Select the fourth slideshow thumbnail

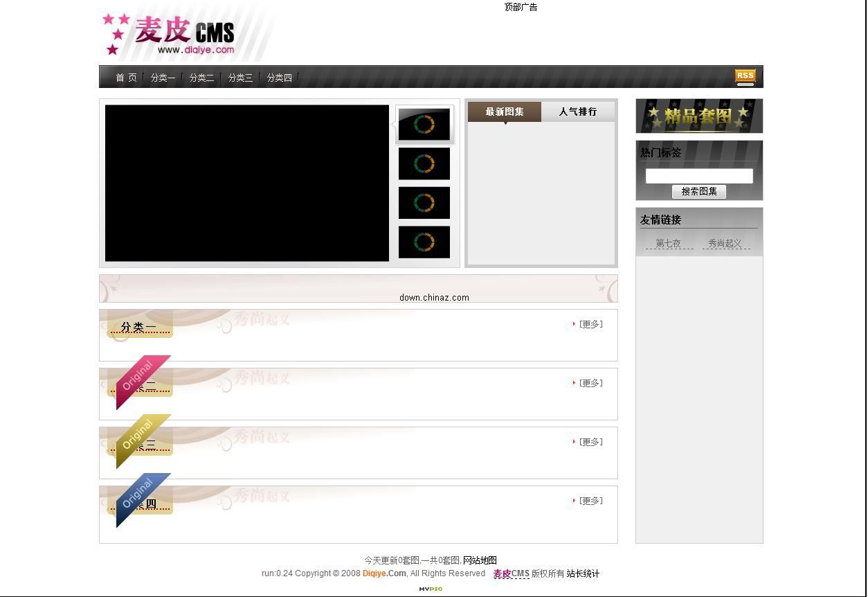[x=424, y=242]
